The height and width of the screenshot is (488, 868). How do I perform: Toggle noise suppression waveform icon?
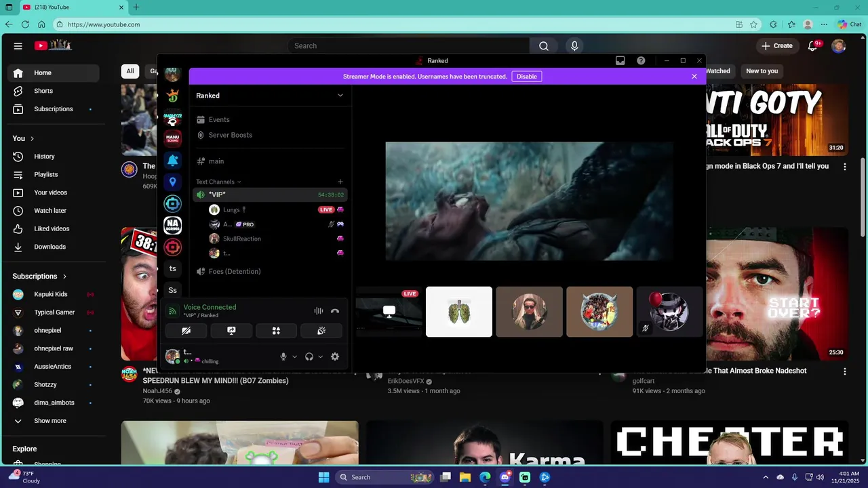coord(318,311)
